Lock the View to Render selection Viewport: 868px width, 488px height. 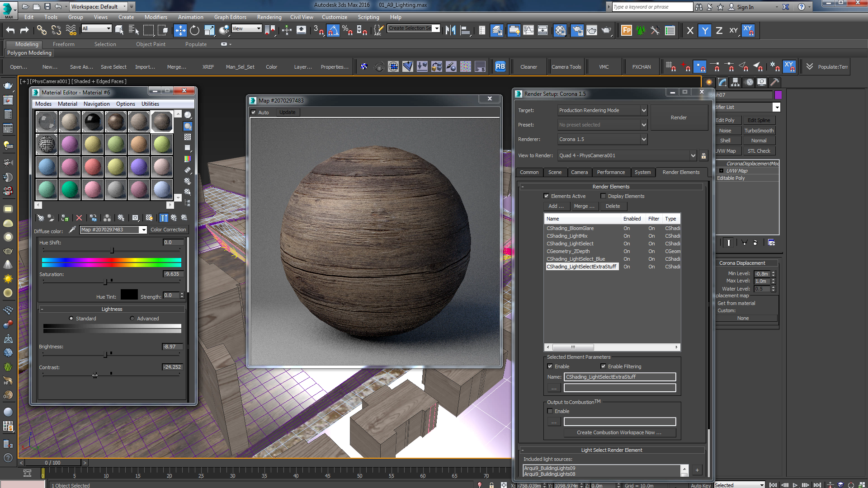click(x=703, y=156)
